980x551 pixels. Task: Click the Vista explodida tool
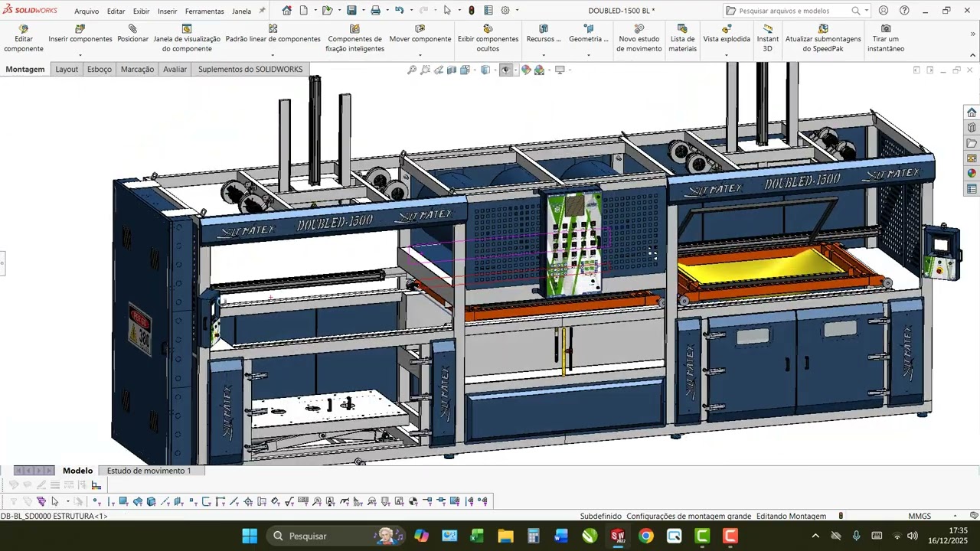[727, 34]
